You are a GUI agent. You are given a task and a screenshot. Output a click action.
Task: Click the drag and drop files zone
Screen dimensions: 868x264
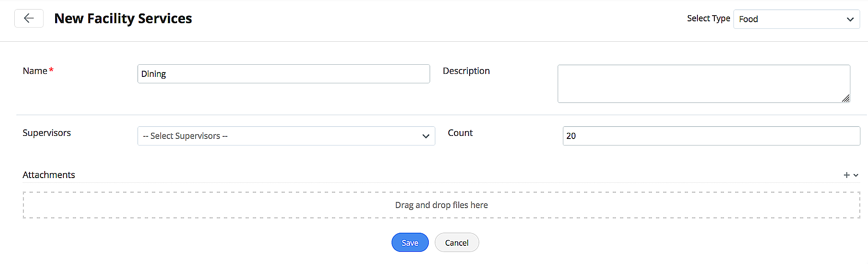click(441, 205)
